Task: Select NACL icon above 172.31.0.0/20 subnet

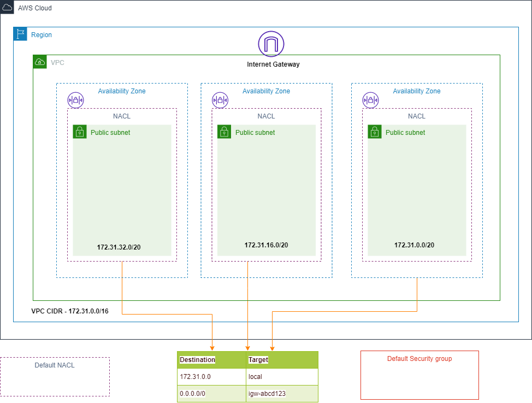Action: pyautogui.click(x=370, y=100)
